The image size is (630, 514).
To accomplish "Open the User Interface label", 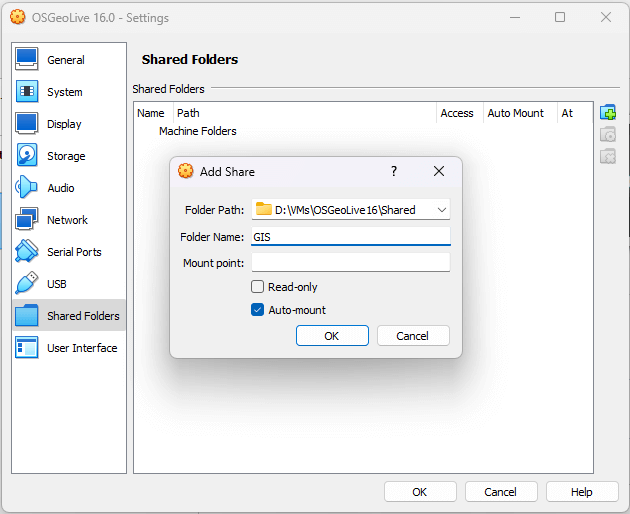I will [x=82, y=348].
